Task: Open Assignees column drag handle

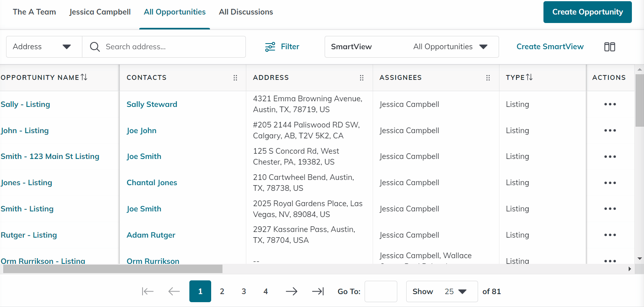Action: tap(488, 78)
